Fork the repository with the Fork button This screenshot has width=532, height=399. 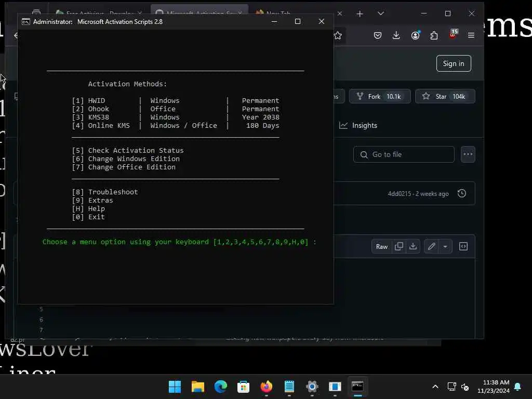click(379, 96)
